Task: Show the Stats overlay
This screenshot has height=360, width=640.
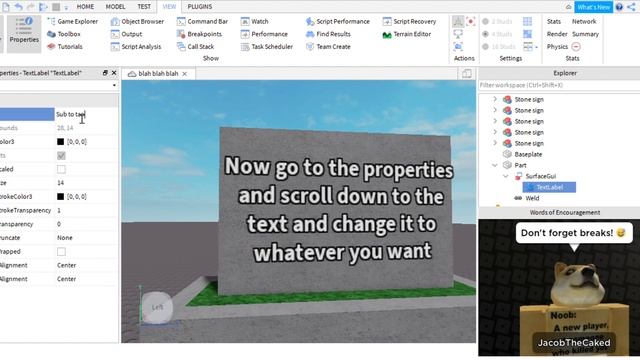Action: point(554,22)
